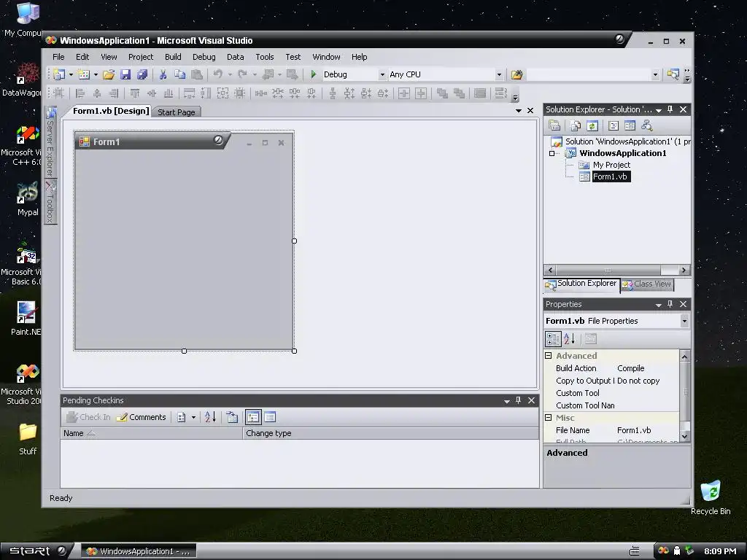Image resolution: width=747 pixels, height=560 pixels.
Task: Click the Properties panel scroll down arrow
Action: [684, 436]
